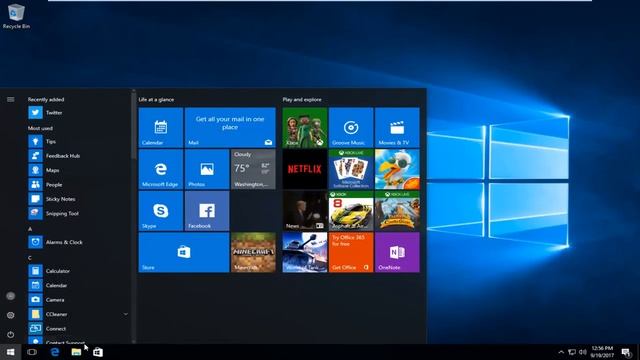The width and height of the screenshot is (640, 360).
Task: Show hidden system tray icons
Action: (x=561, y=352)
